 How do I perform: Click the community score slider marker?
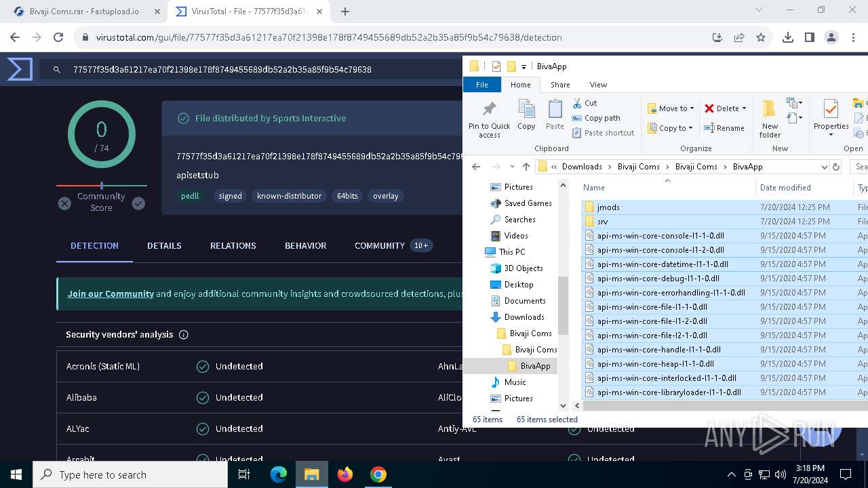102,185
